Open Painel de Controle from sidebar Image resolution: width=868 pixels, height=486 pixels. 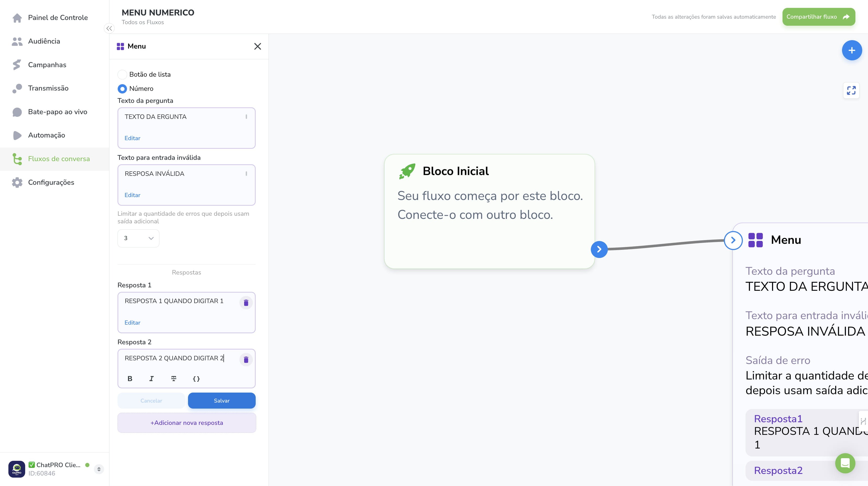[x=55, y=18]
